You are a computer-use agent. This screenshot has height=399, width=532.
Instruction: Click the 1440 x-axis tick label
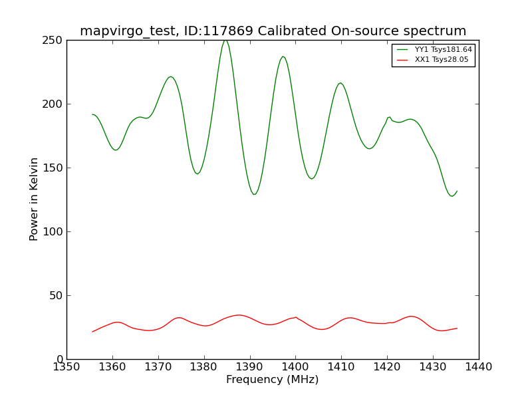(x=479, y=367)
